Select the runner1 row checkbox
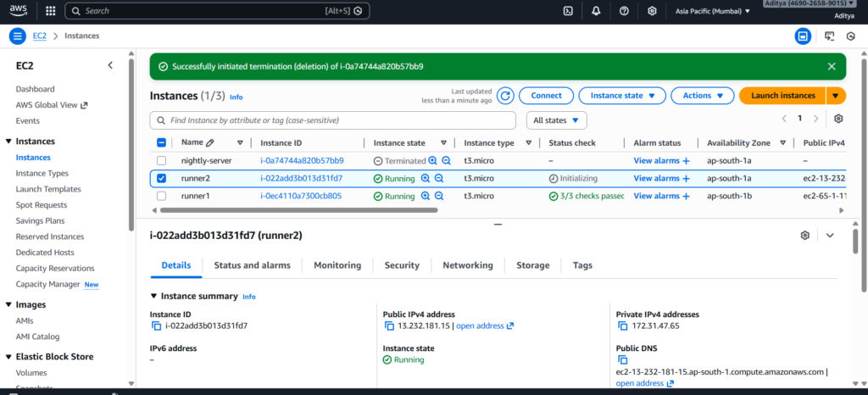 pyautogui.click(x=162, y=196)
